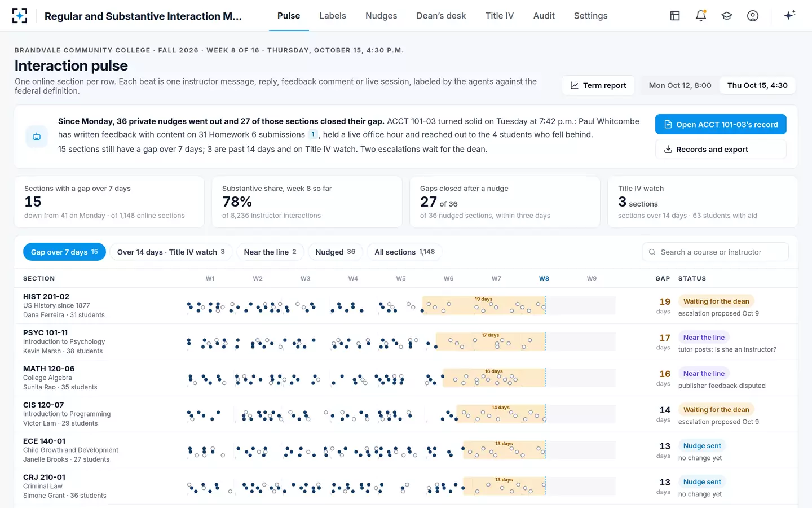Open the Term report
Viewport: 812px width, 508px height.
coord(598,85)
